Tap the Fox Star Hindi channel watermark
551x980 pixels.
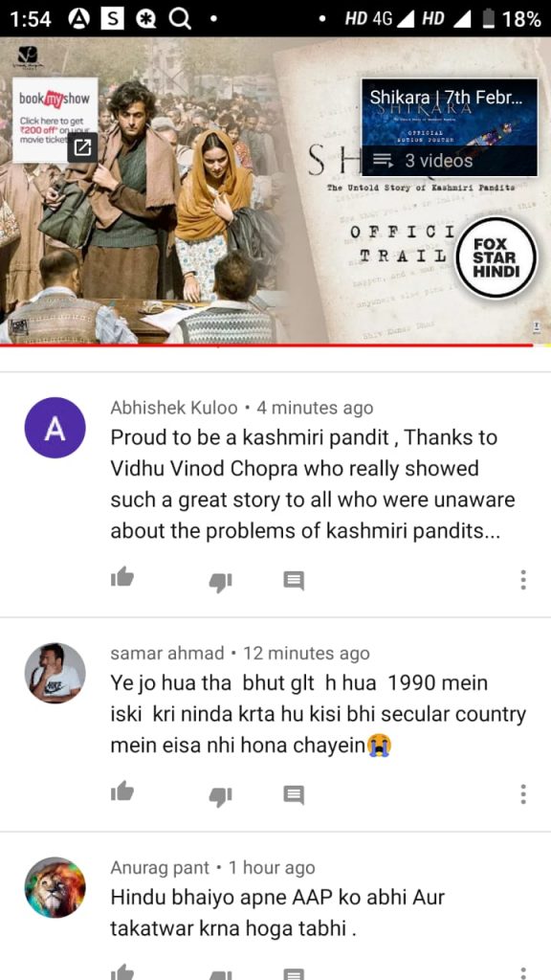(496, 257)
